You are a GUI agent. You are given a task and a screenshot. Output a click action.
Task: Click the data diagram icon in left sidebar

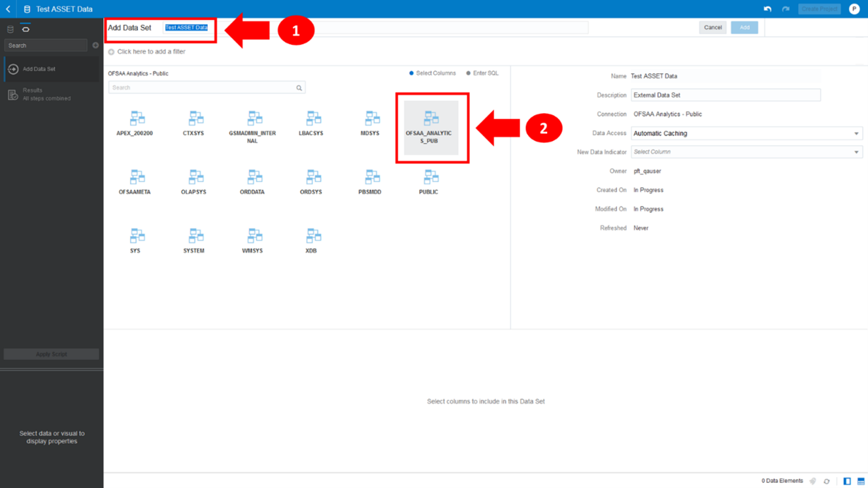pyautogui.click(x=9, y=29)
